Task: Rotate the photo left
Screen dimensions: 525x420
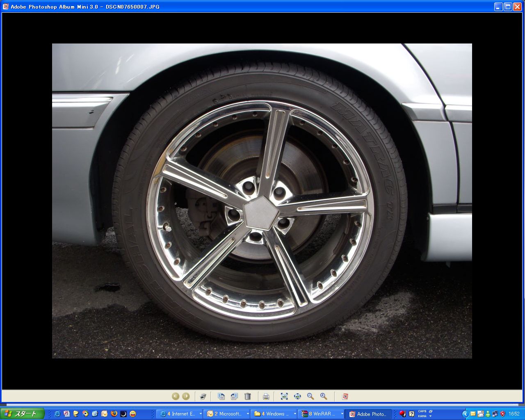Action: 221,396
